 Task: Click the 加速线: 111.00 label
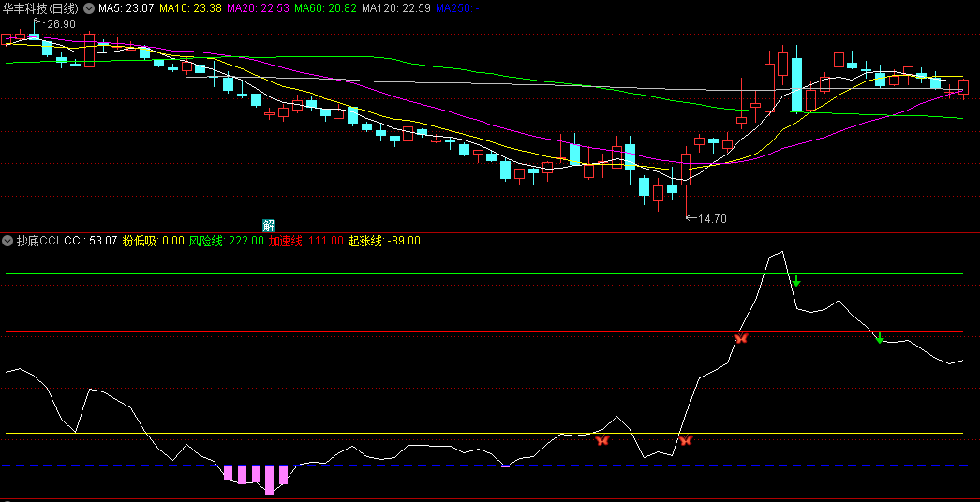click(306, 241)
